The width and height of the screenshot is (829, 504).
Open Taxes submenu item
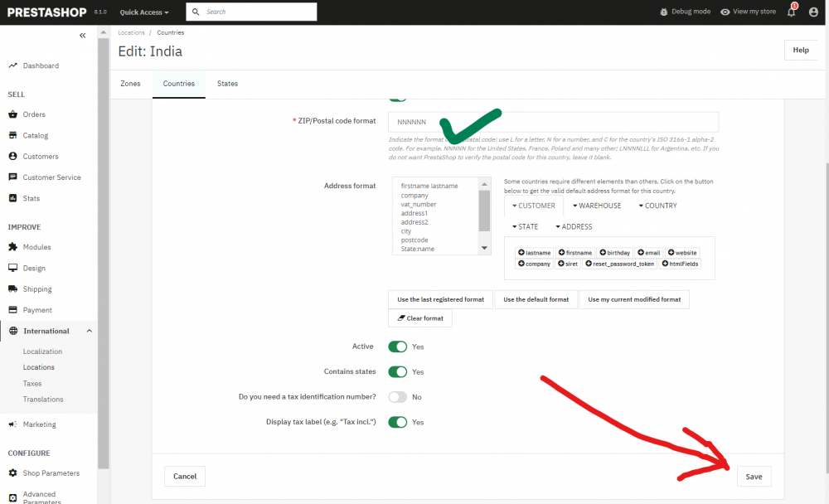pyautogui.click(x=32, y=384)
